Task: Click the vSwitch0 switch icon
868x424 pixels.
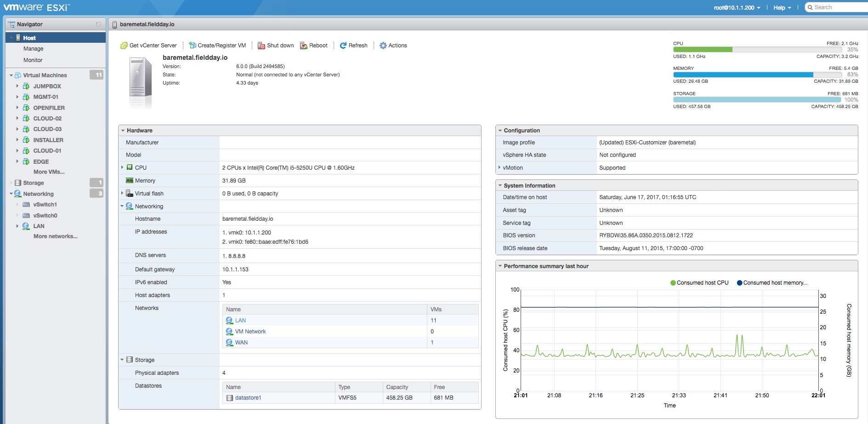Action: click(26, 215)
